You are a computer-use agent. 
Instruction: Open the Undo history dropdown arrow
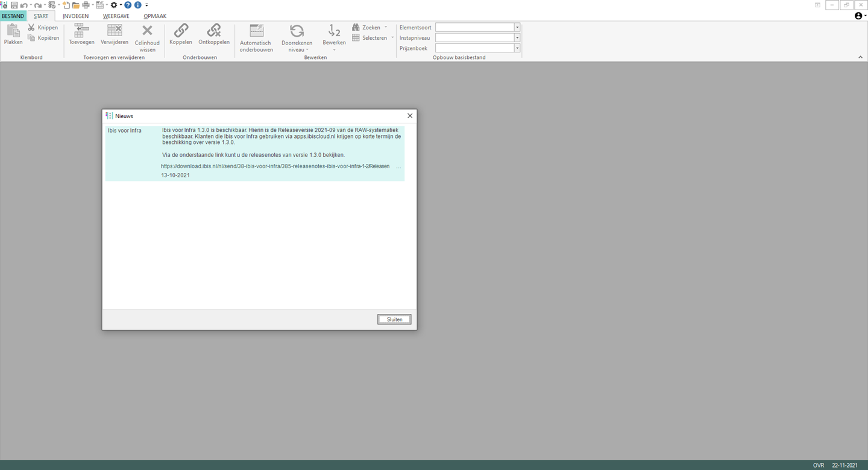(30, 5)
